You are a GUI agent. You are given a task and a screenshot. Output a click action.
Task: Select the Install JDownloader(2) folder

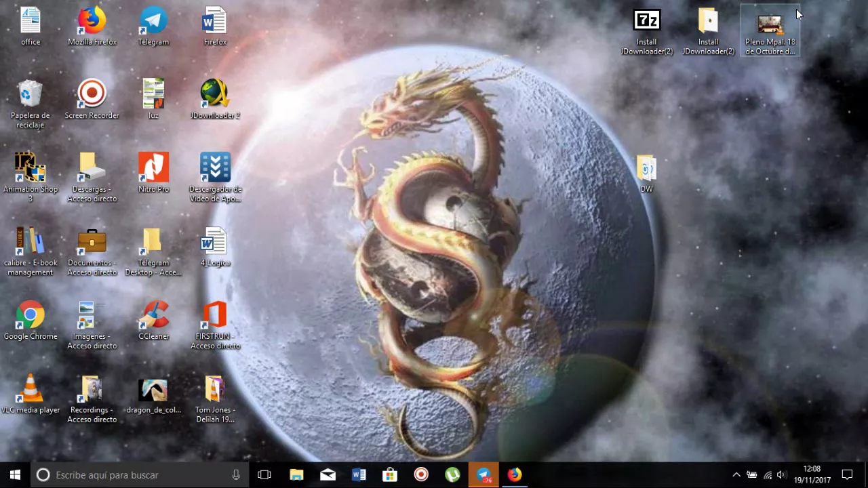708,32
